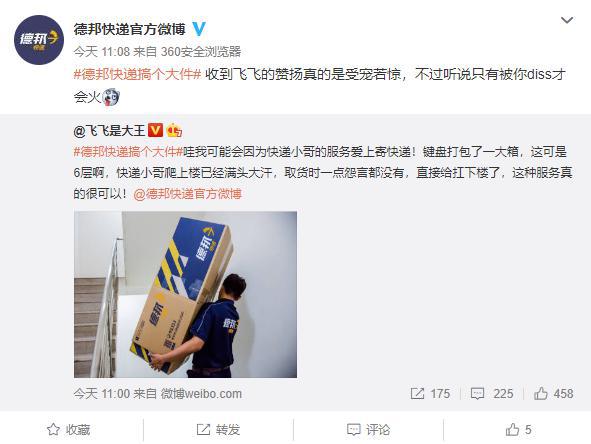
Task: Click the crown thumbs-up membership badge
Action: (174, 130)
